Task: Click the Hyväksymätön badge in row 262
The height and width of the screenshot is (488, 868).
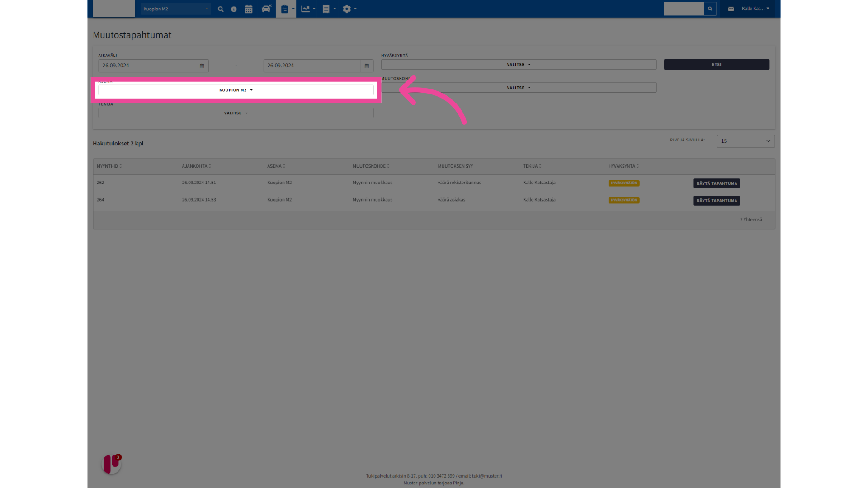Action: (x=623, y=183)
